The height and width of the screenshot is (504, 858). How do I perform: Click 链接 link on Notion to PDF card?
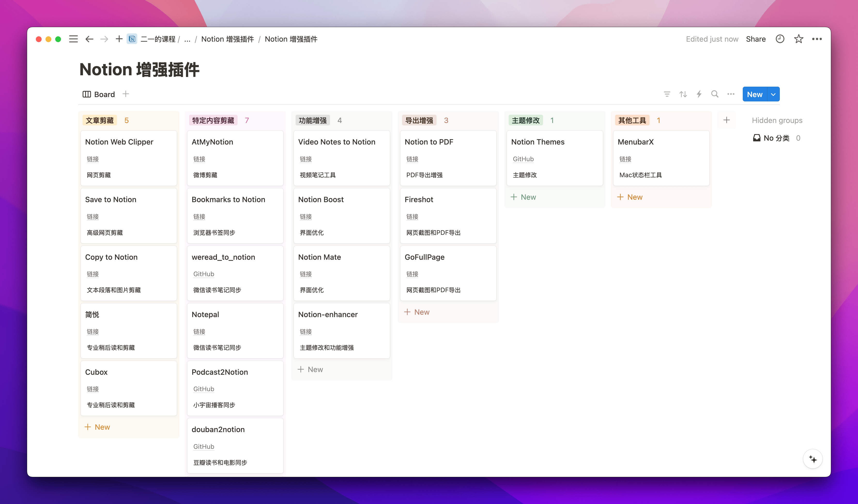412,159
